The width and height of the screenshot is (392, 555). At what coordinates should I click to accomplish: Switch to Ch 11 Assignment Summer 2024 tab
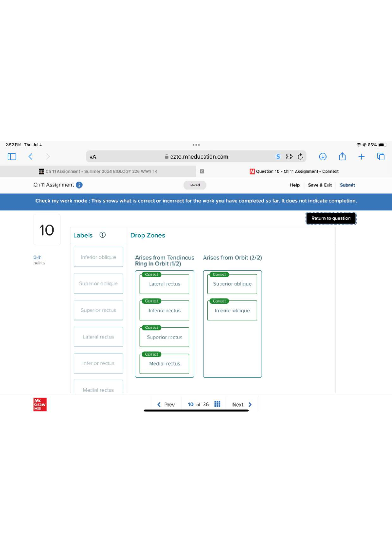coord(98,171)
